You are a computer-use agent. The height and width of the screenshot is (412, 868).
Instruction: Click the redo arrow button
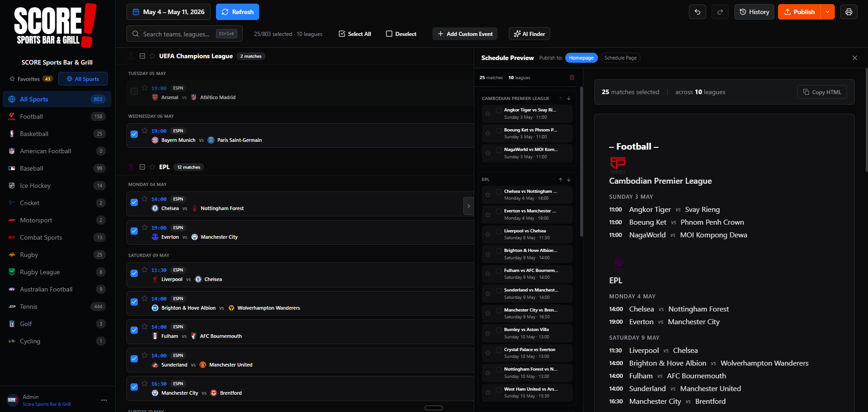click(x=720, y=12)
